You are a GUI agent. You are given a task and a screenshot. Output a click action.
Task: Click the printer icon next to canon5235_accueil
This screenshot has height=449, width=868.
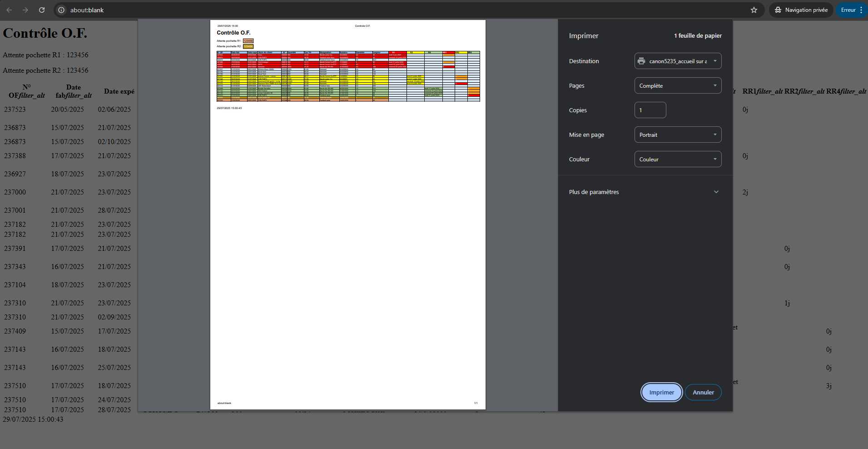(x=641, y=60)
